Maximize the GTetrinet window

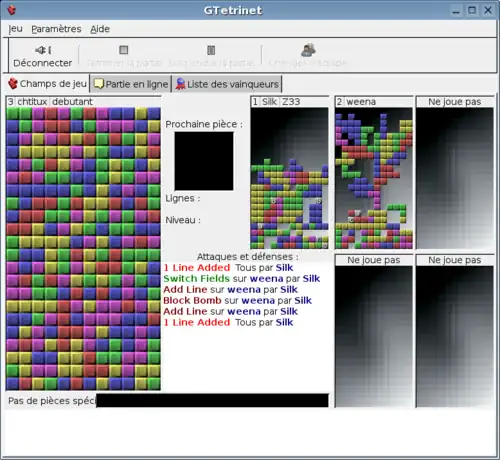(472, 10)
